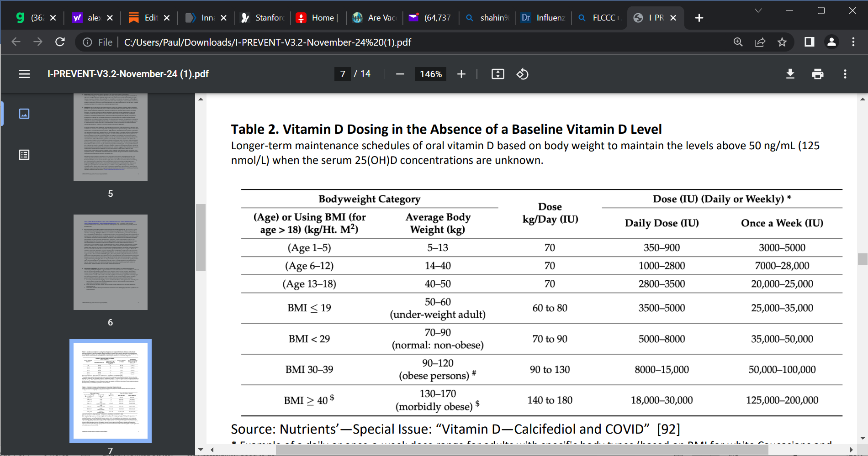Click the page number input field
This screenshot has height=456, width=868.
[x=343, y=74]
